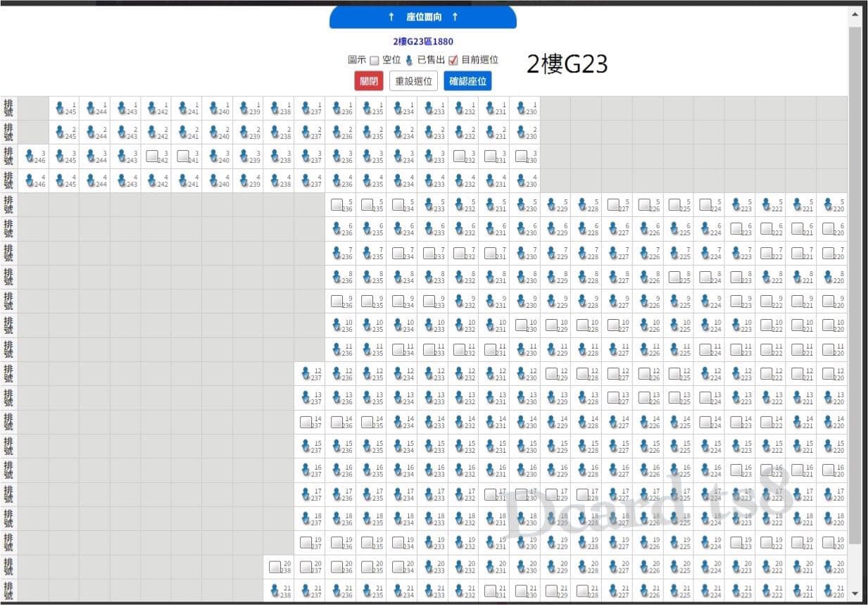Screen dimensions: 868x605
Task: Click the 關閉 close button
Action: [x=369, y=81]
